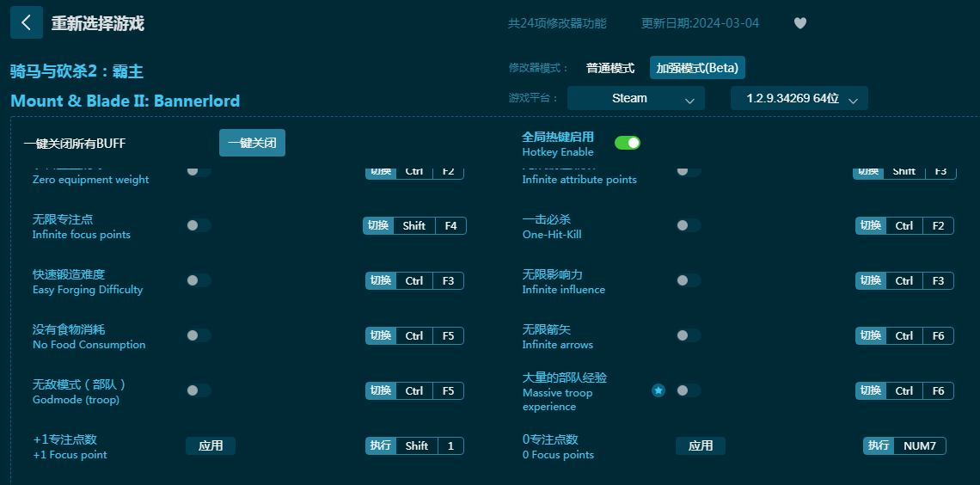Turn on Infinite focus points
980x485 pixels.
pos(199,225)
